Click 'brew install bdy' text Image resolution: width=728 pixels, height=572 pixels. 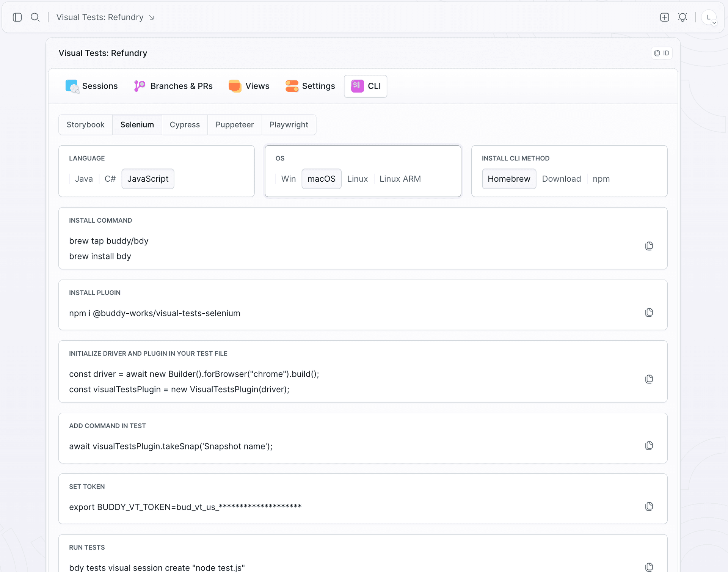(x=100, y=256)
